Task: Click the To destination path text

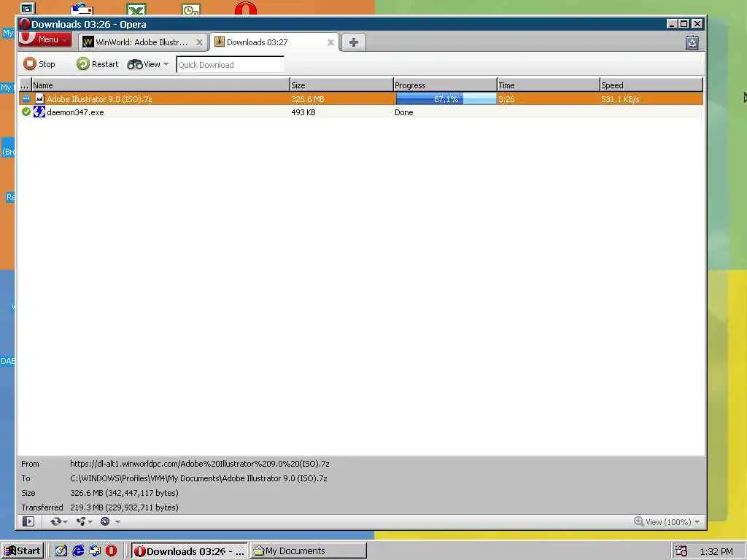Action: [198, 478]
